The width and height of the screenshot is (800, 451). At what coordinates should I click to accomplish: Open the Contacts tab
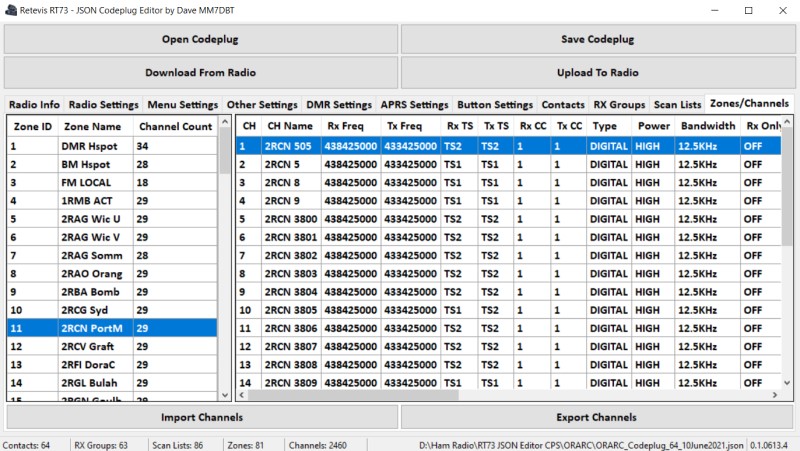click(x=563, y=105)
